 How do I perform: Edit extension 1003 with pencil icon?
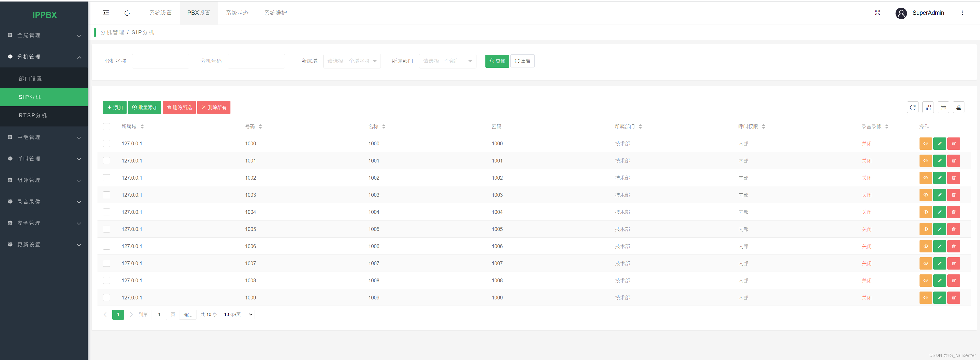tap(939, 195)
